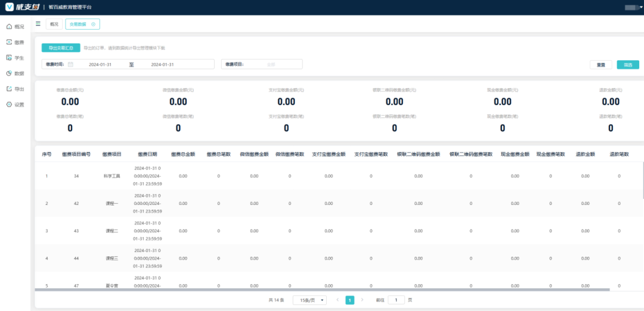Click the 筛选 filter button
Viewport: 644px width, 311px height.
pyautogui.click(x=628, y=64)
